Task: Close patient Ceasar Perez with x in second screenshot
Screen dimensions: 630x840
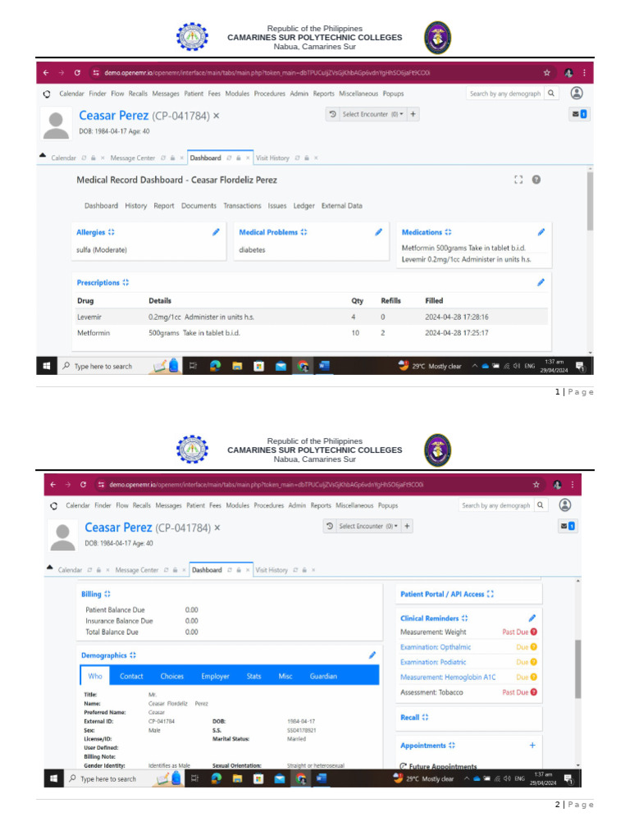Action: point(217,527)
